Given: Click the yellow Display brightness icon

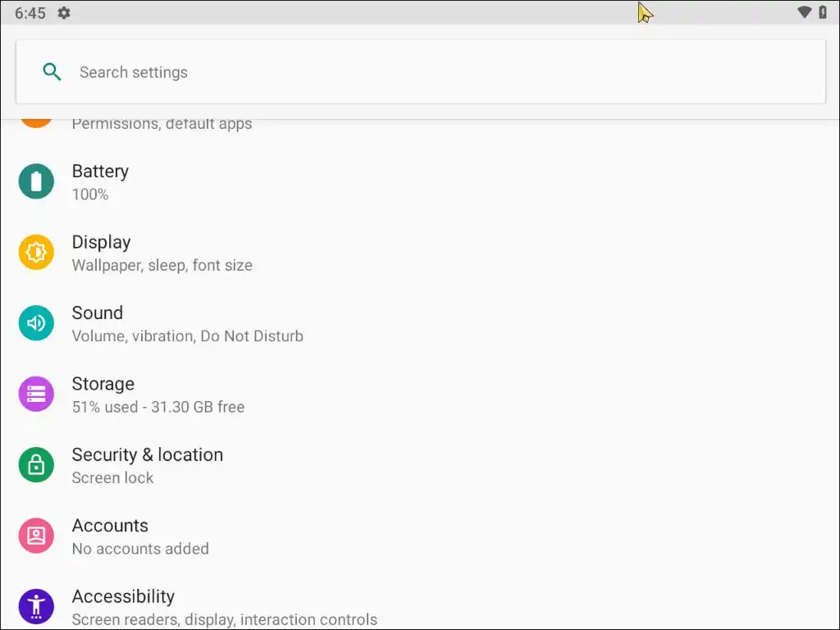Looking at the screenshot, I should pos(36,253).
